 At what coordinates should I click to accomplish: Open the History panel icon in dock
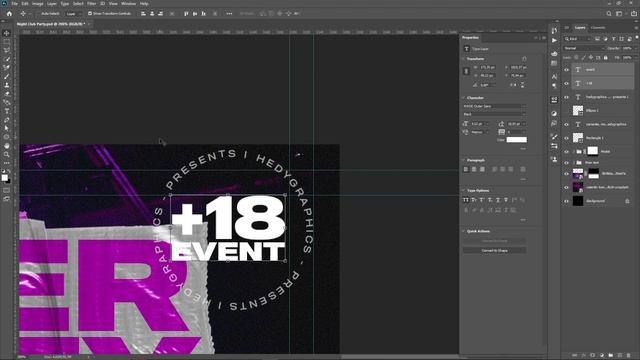coord(554,31)
